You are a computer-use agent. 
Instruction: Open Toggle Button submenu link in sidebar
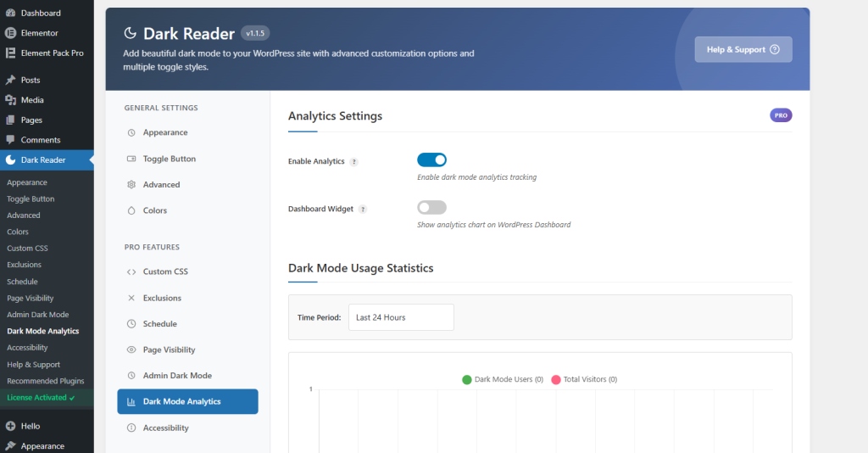(31, 199)
